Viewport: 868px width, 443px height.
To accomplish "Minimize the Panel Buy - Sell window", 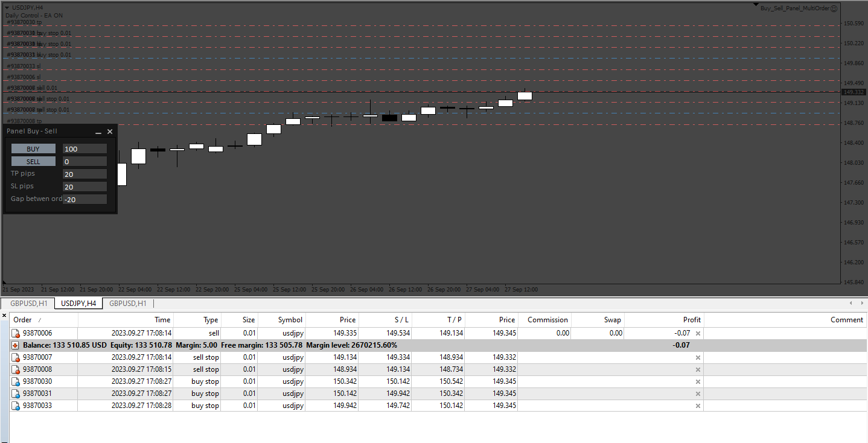I will point(98,132).
